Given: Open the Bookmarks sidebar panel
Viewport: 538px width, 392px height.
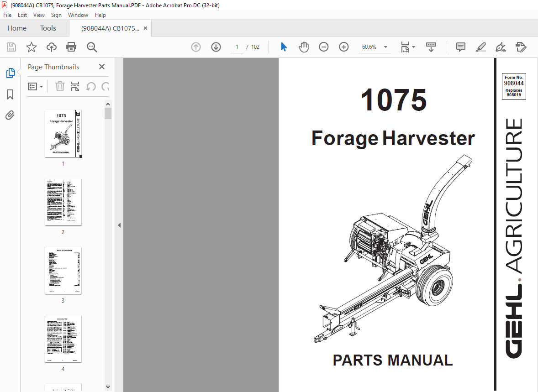Looking at the screenshot, I should (10, 94).
